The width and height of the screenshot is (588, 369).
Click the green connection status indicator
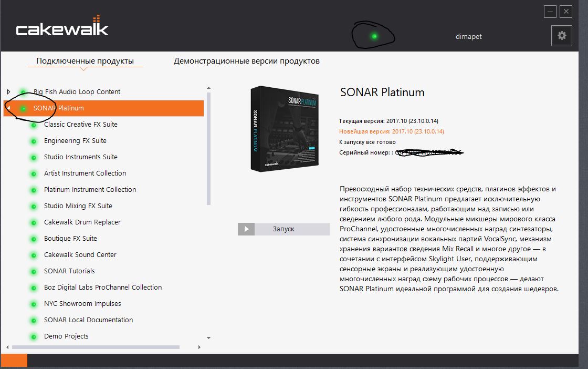point(374,36)
